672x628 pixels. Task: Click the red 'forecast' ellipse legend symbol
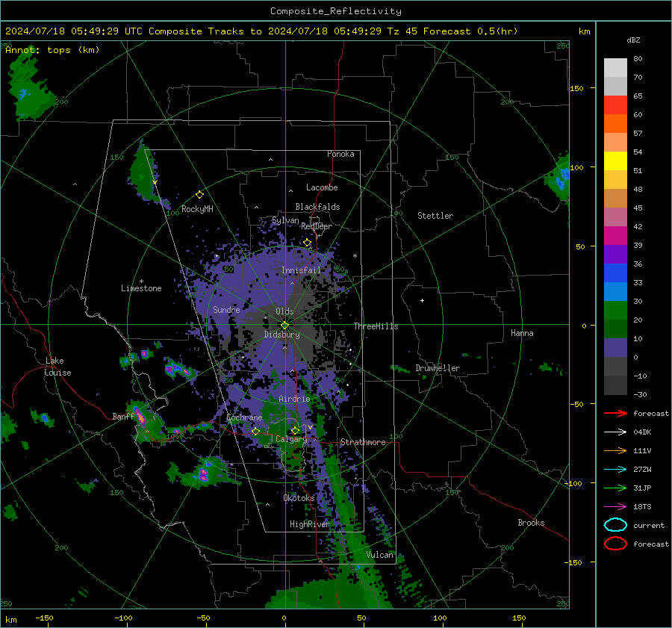pyautogui.click(x=615, y=544)
